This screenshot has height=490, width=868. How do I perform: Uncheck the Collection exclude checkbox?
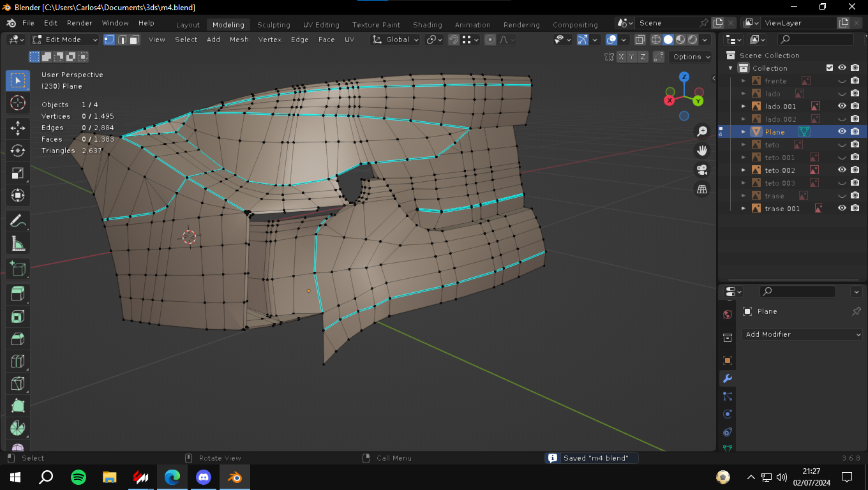[830, 68]
